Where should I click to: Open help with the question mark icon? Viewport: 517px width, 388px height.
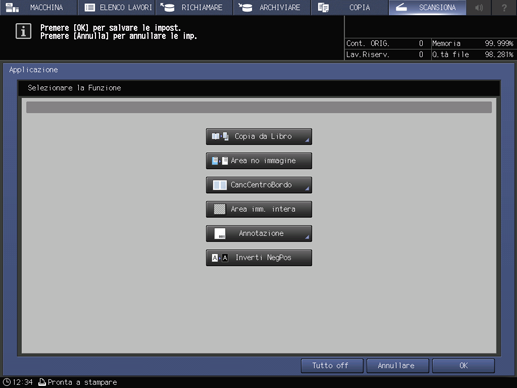[504, 7]
